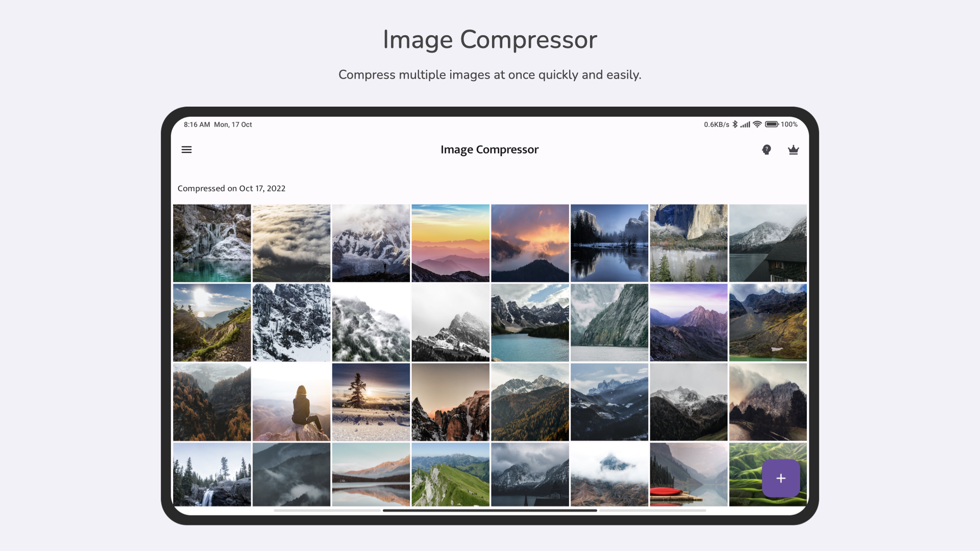Open the blue lake reflection with trees thumbnail
Image resolution: width=980 pixels, height=551 pixels.
coord(609,243)
